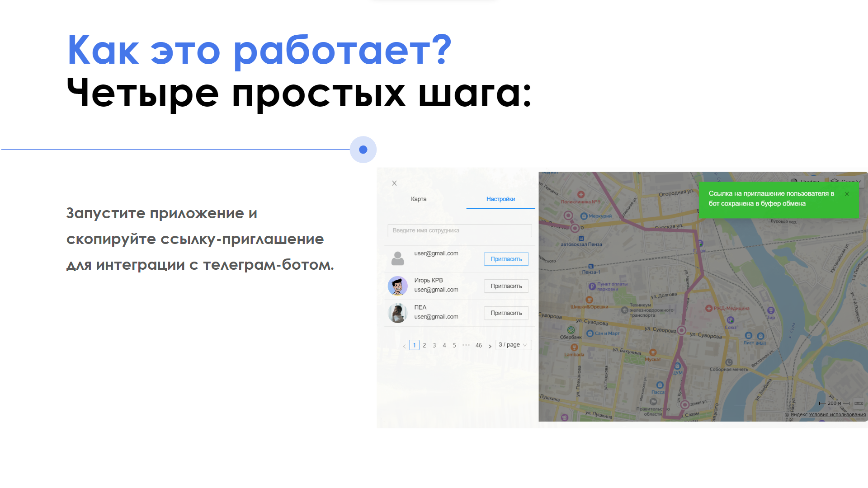Click the pagination previous arrow icon
The height and width of the screenshot is (488, 868).
405,346
